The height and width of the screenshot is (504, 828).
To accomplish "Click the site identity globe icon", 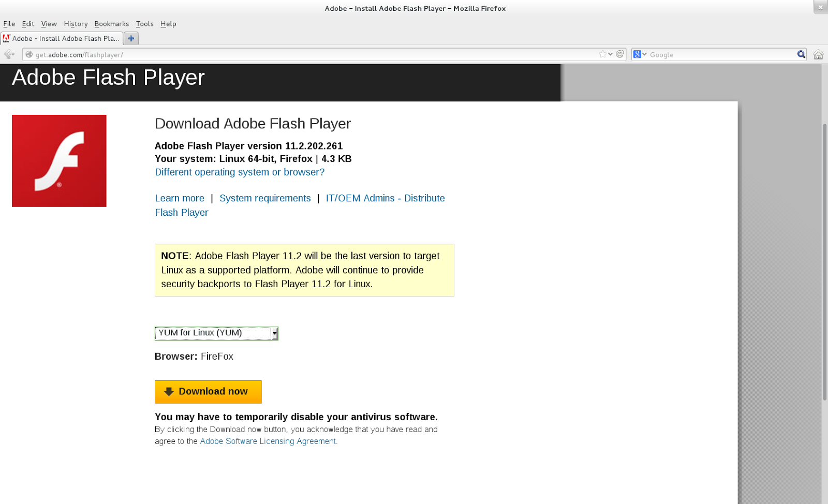I will [x=29, y=54].
